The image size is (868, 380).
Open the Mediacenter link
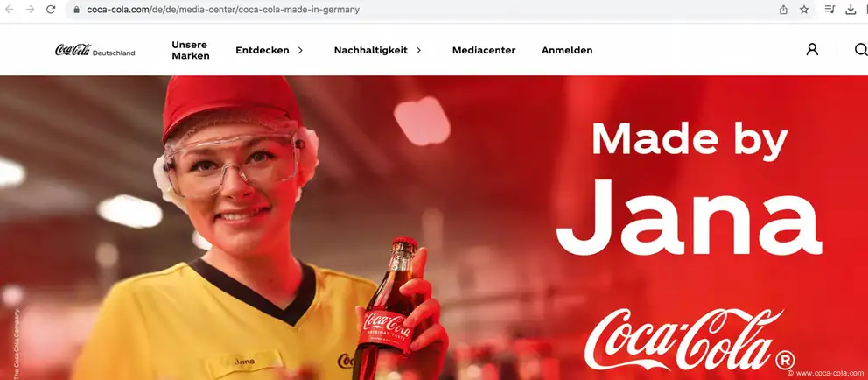(x=484, y=51)
